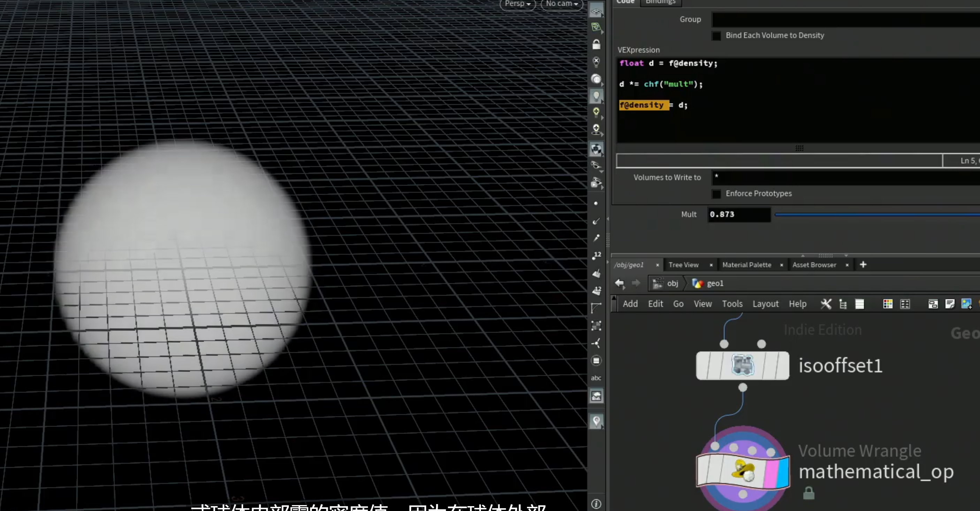Toggle the normal lighting bulb icon

596,96
